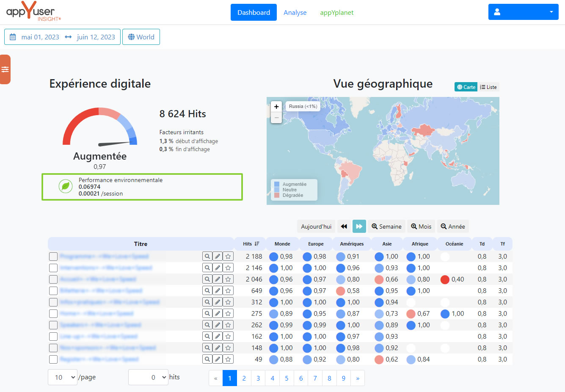Image resolution: width=565 pixels, height=392 pixels.
Task: Open the appYplanet tab
Action: 336,13
